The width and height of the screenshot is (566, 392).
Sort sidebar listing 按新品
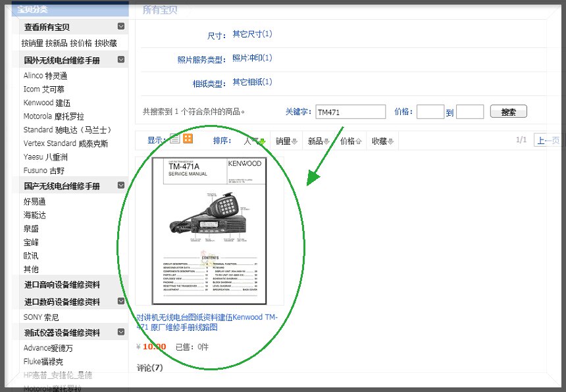[57, 43]
